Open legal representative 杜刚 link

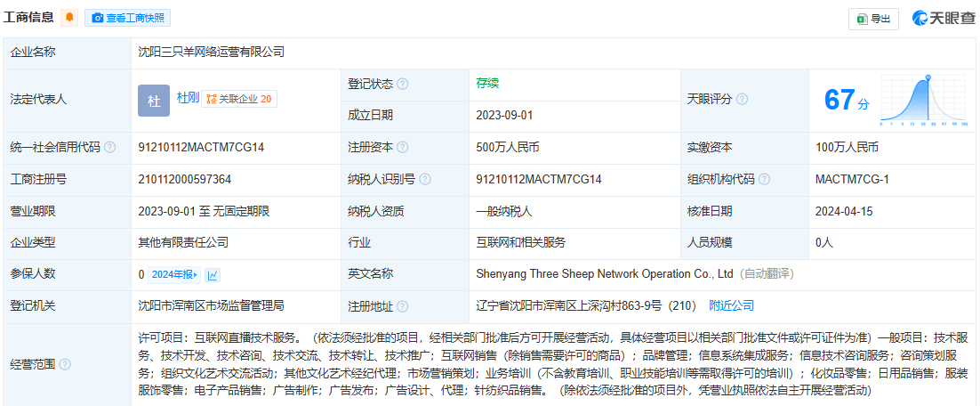coord(188,98)
